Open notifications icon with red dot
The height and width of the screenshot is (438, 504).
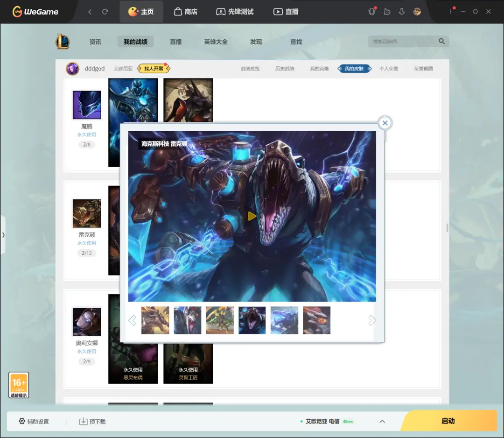[x=372, y=12]
